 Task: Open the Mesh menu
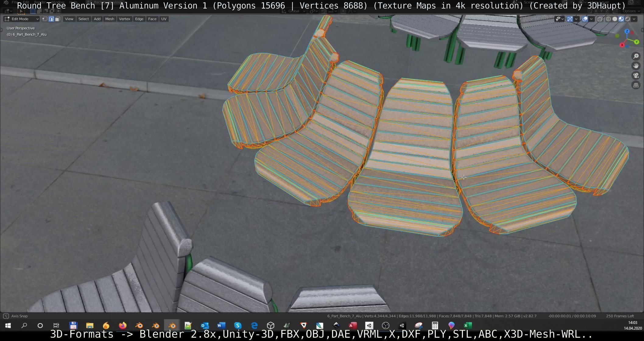click(x=110, y=19)
